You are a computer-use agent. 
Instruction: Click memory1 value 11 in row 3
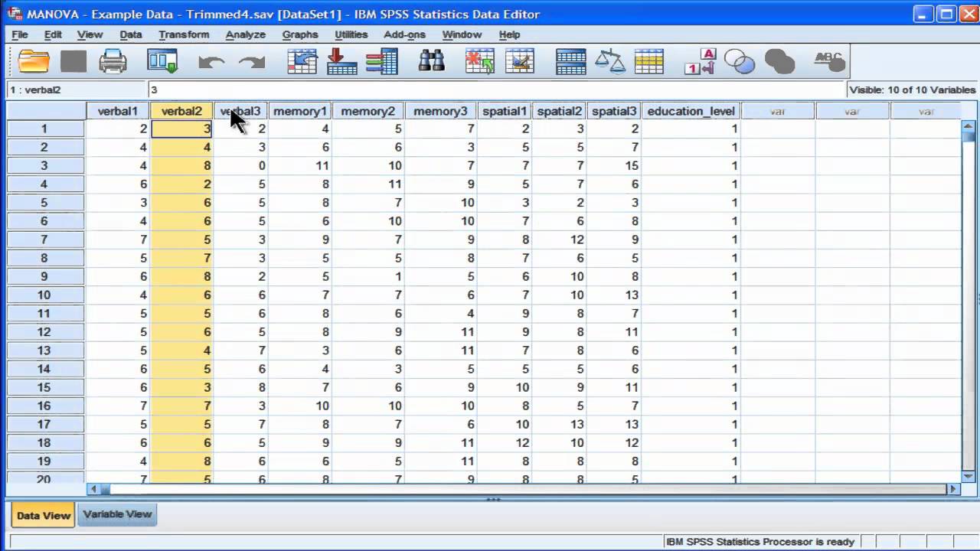[x=300, y=166]
